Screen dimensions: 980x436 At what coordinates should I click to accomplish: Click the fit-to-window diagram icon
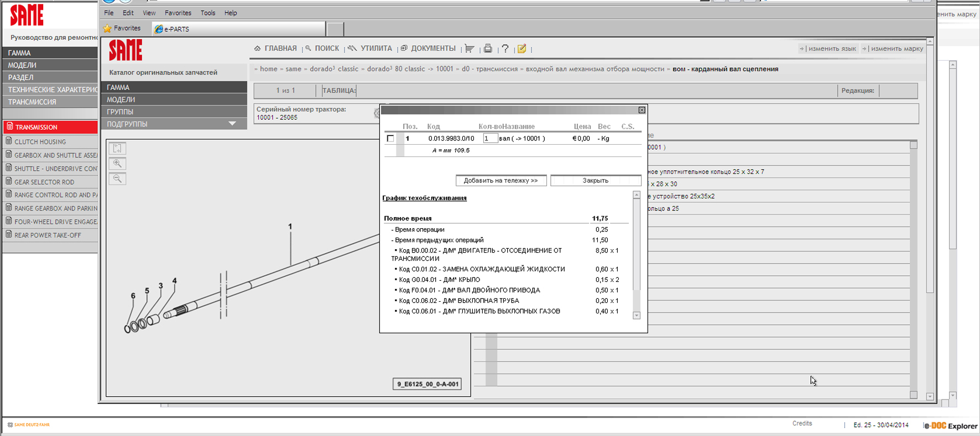(117, 148)
